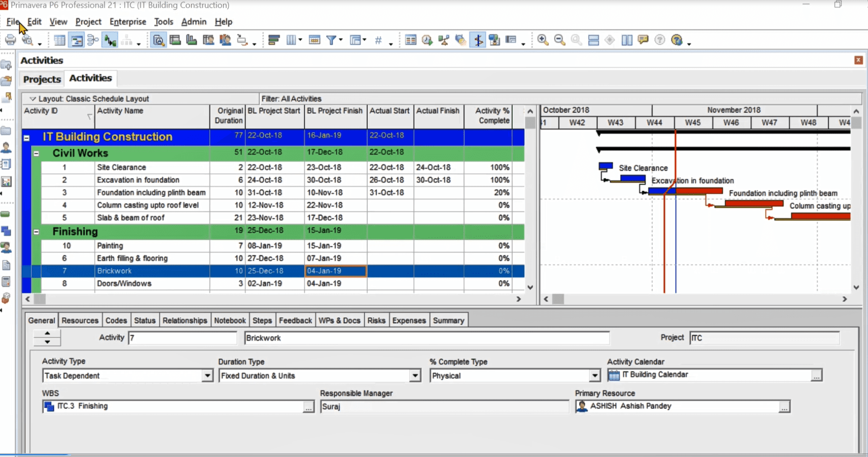Click the hash symbol toolbar icon
This screenshot has height=457, width=868.
378,40
